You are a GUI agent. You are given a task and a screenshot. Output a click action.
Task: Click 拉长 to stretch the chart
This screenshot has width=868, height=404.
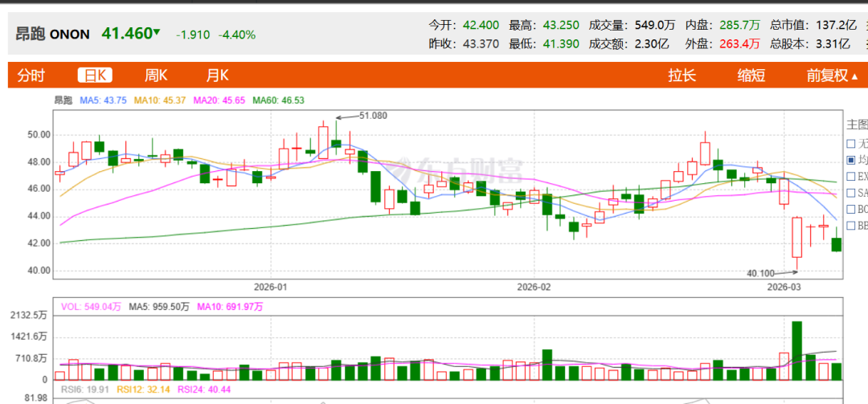[682, 75]
